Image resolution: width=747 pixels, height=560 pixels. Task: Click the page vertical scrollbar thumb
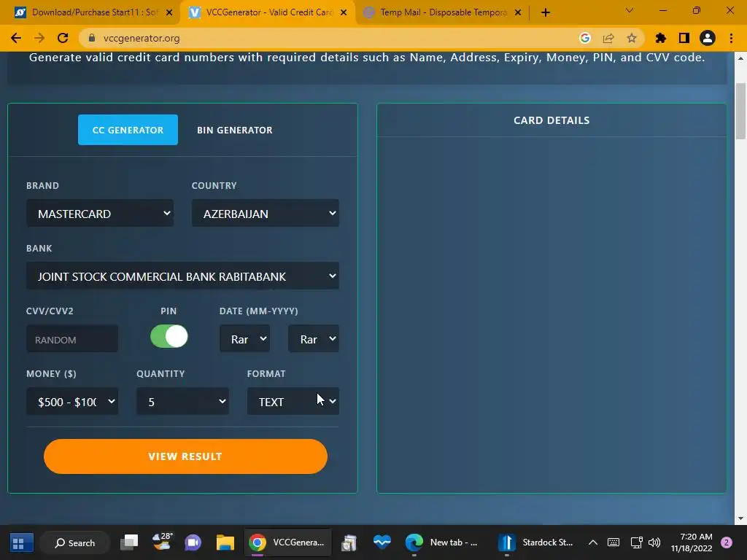click(740, 112)
